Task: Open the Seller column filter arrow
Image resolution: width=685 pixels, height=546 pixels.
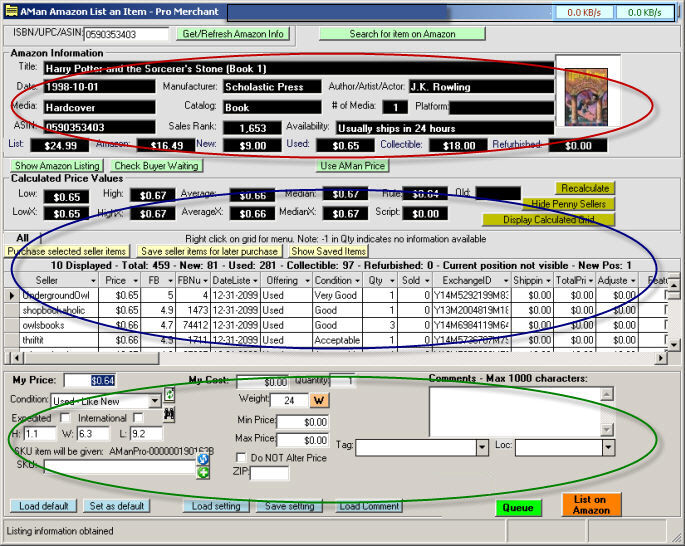Action: click(95, 281)
